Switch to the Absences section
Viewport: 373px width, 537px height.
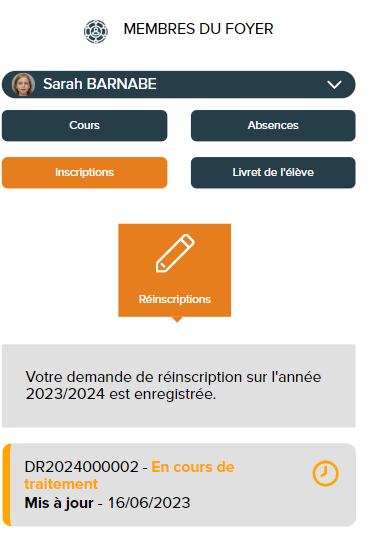coord(273,126)
